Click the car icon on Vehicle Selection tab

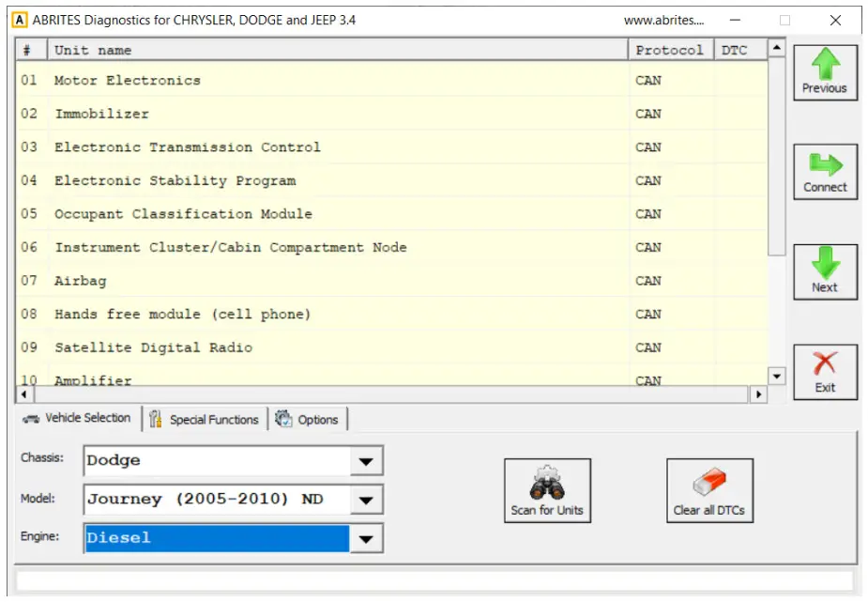coord(33,419)
